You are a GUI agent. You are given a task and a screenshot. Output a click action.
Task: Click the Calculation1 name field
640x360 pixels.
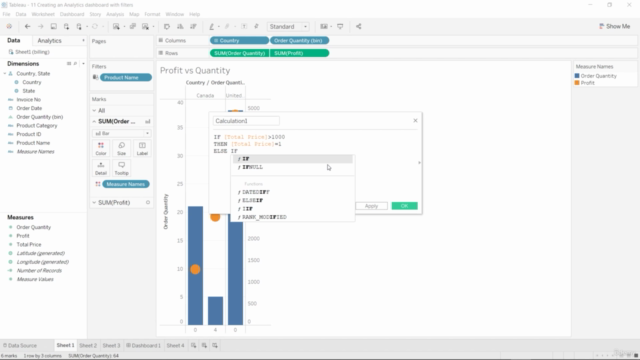246,121
